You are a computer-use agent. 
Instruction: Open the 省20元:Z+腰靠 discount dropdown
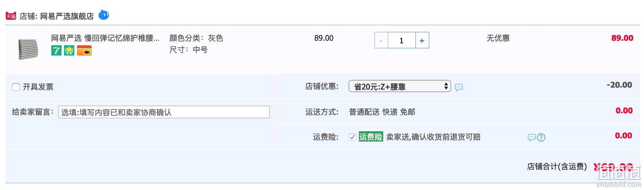coord(400,86)
